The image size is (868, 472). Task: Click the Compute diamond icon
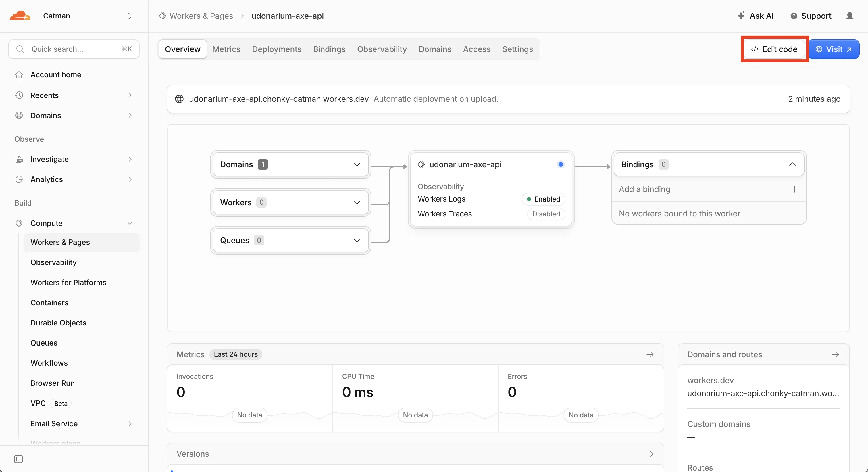click(19, 223)
